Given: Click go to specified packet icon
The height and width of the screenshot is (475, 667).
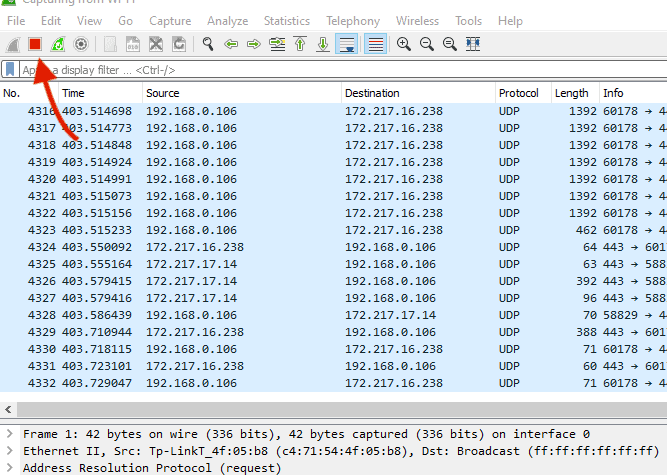Looking at the screenshot, I should click(x=277, y=44).
